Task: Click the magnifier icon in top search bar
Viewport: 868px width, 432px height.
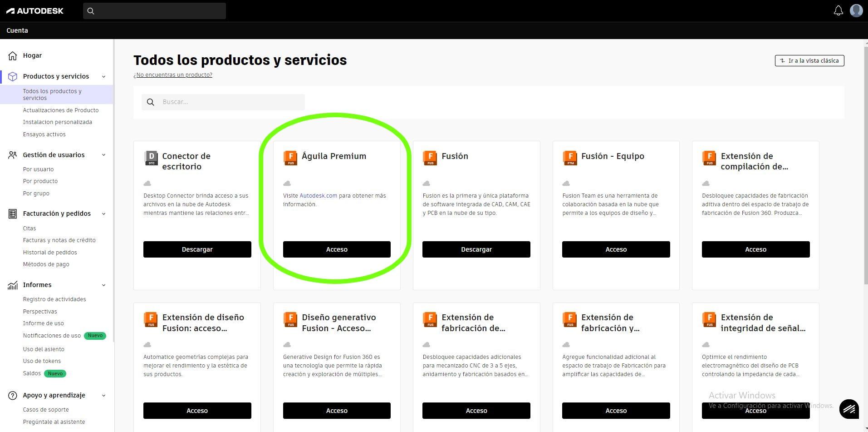Action: [91, 11]
